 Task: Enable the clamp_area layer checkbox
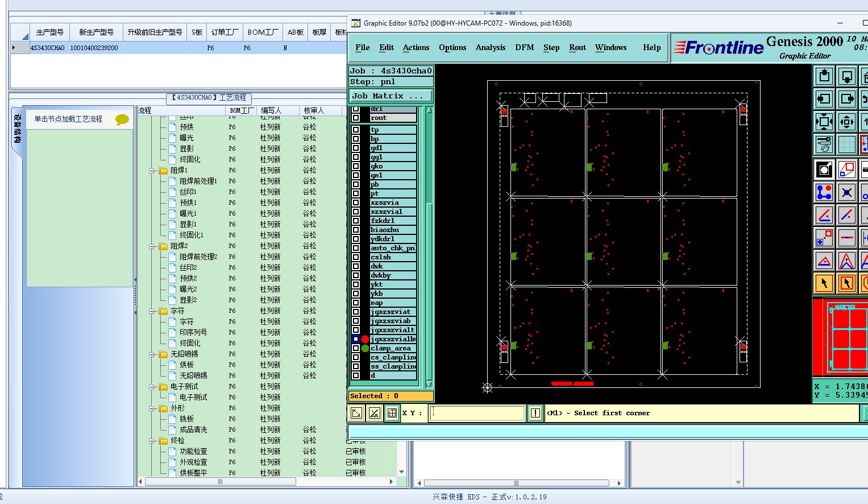(356, 348)
